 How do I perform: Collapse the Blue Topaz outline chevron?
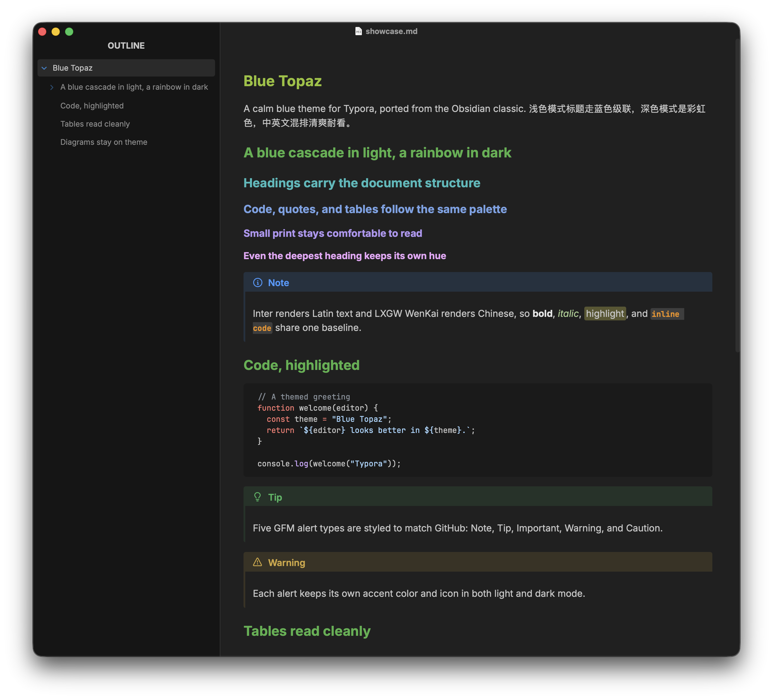click(44, 68)
